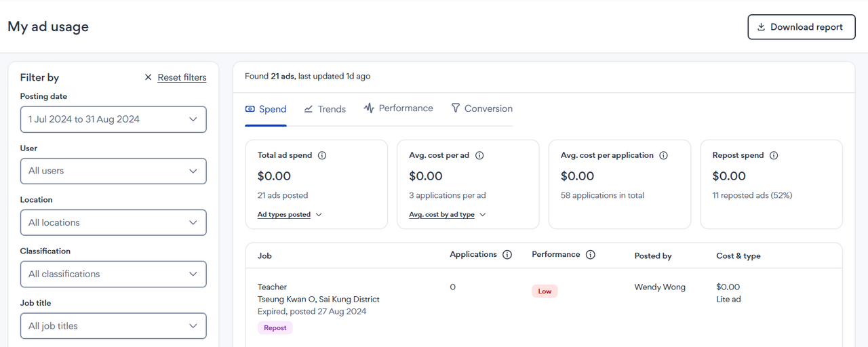The width and height of the screenshot is (868, 347).
Task: Click info icon beside Repost spend
Action: [774, 155]
